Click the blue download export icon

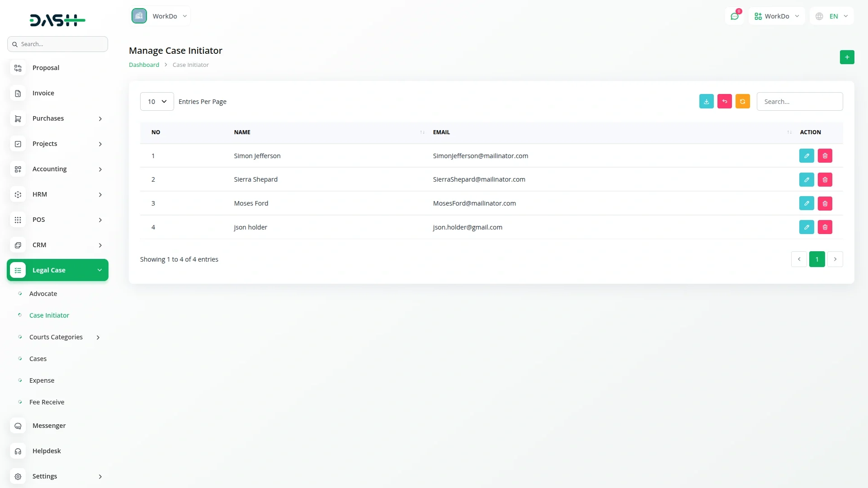click(706, 101)
